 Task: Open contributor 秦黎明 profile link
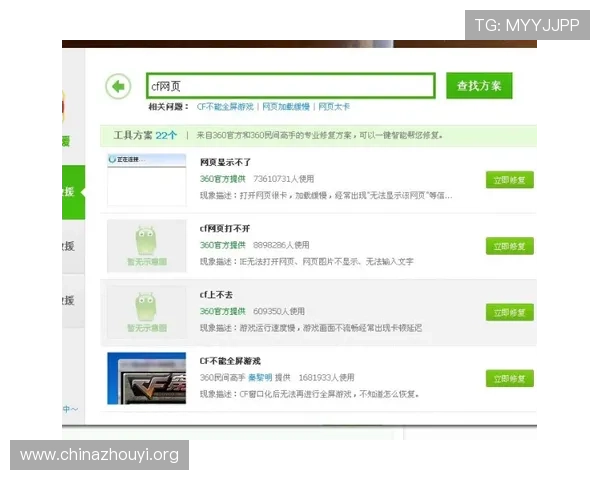tap(260, 378)
